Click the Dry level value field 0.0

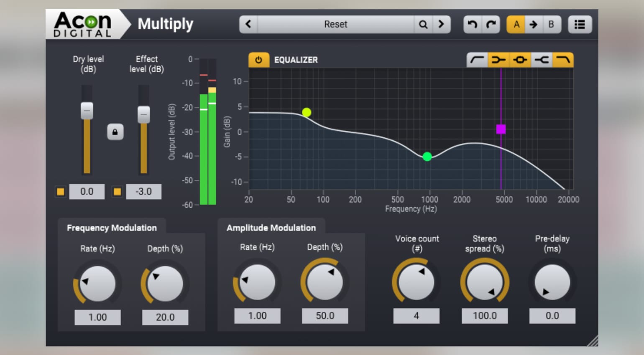87,192
